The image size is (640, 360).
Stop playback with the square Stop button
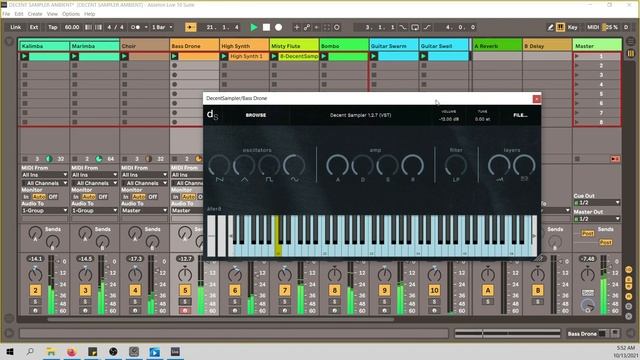[266, 27]
